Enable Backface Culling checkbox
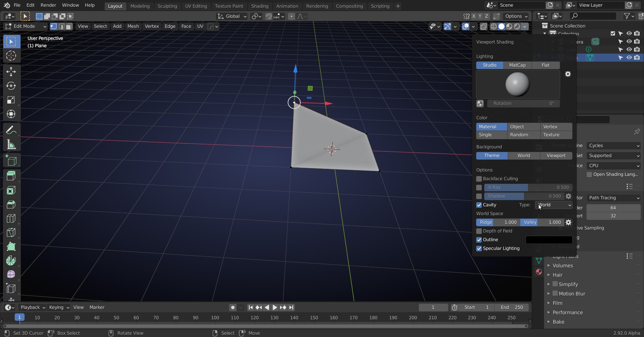 click(x=479, y=179)
